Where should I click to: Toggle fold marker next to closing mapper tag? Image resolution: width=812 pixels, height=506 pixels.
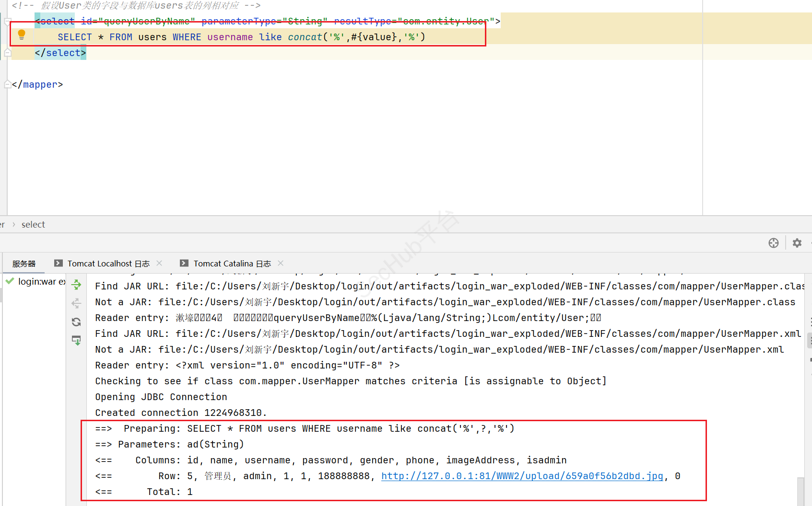coord(8,84)
